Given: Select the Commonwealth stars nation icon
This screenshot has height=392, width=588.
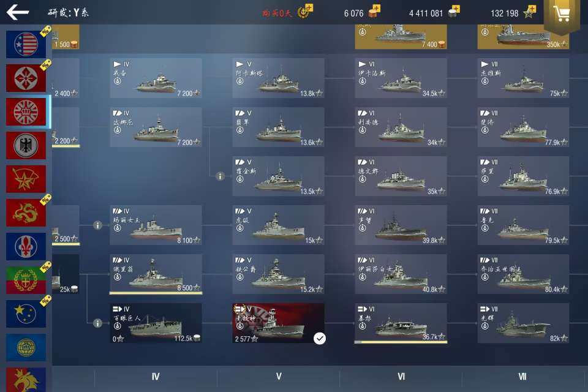Looking at the screenshot, I should point(26,314).
